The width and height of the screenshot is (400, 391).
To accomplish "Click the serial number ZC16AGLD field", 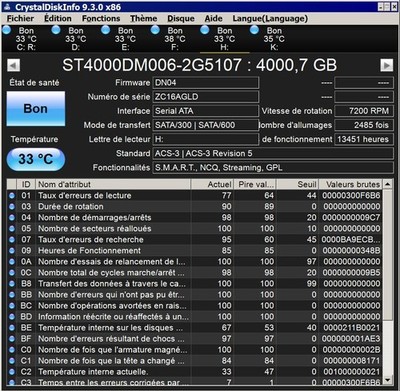I will point(206,97).
